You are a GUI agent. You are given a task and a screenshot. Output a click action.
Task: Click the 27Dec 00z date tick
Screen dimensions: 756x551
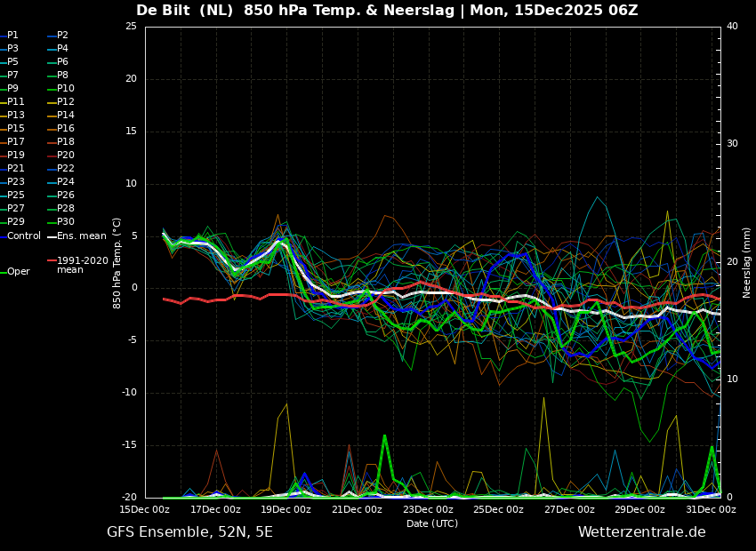569,509
